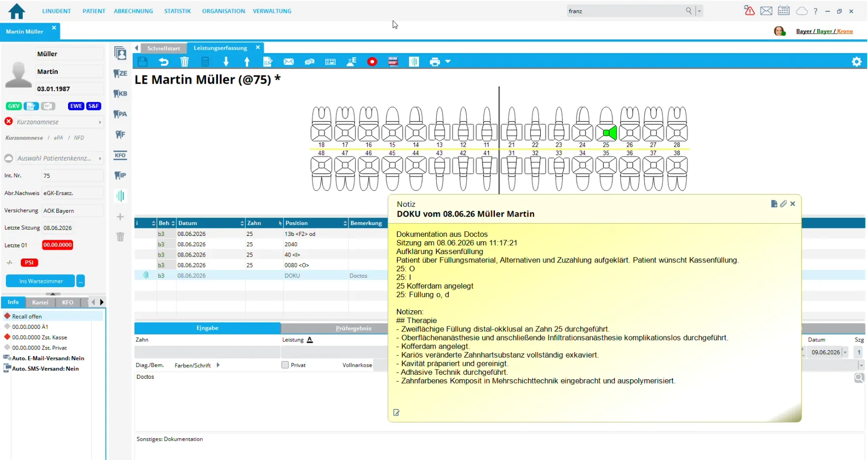The image size is (868, 460).
Task: Click the red record circle icon
Action: [x=372, y=62]
